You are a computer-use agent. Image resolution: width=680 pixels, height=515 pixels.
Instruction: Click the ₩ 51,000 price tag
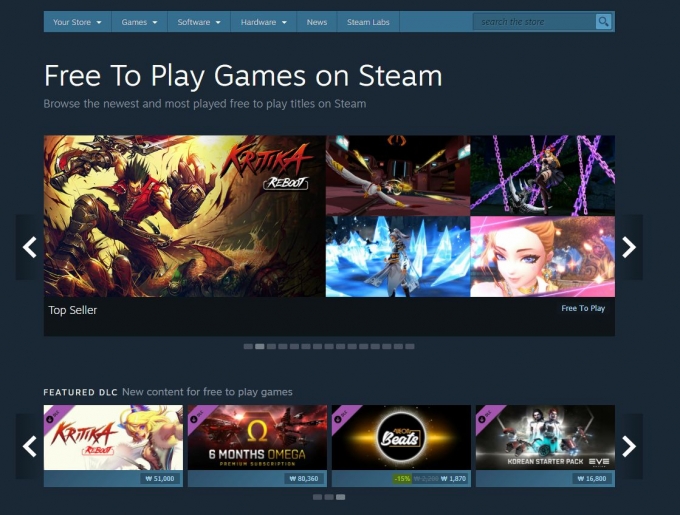pos(160,479)
